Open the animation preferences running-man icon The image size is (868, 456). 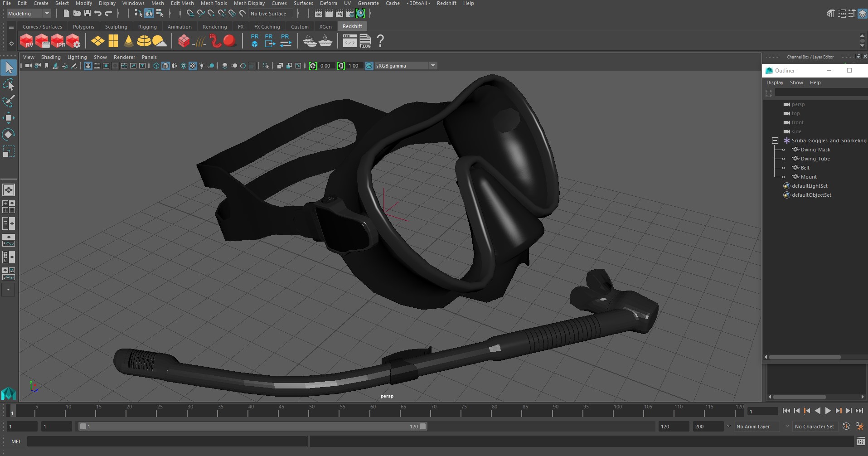tap(859, 426)
